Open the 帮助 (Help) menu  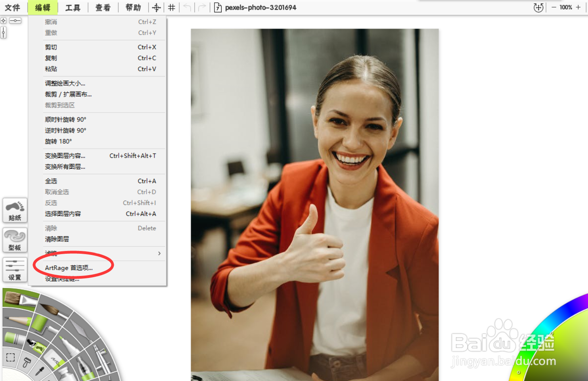pyautogui.click(x=133, y=8)
